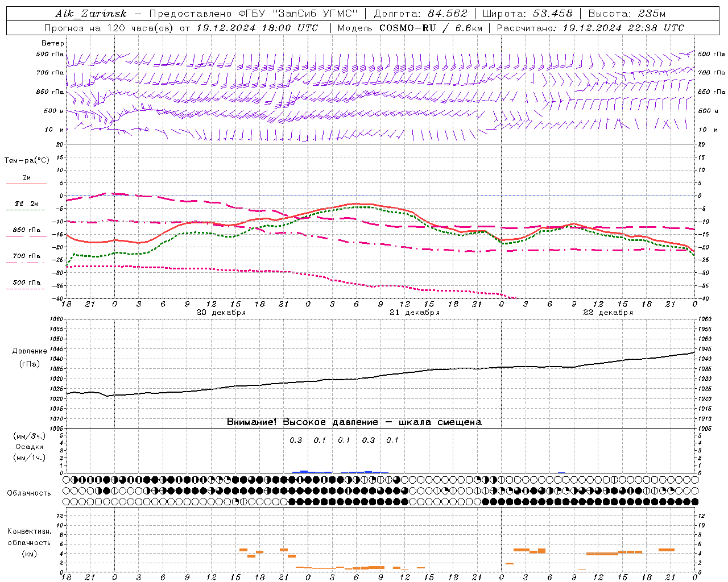
Task: Click the station name Alk_Zarinsk
Action: [x=91, y=14]
